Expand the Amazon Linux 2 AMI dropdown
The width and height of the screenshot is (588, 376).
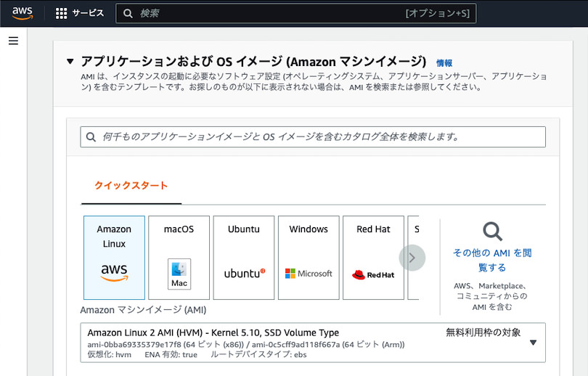point(312,343)
